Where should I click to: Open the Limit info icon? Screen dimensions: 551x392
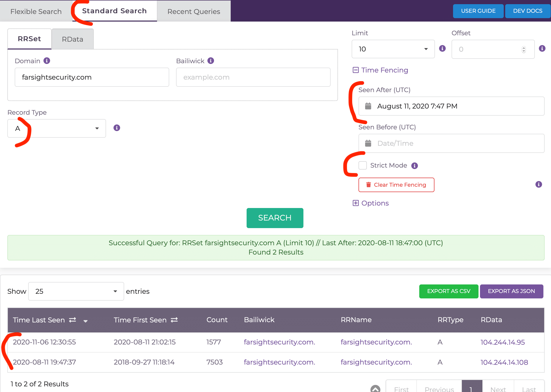coord(442,48)
